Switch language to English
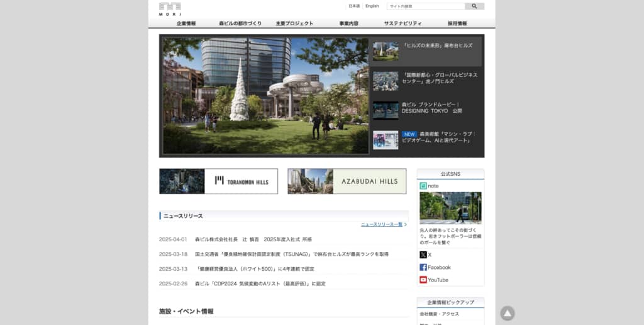 [372, 6]
